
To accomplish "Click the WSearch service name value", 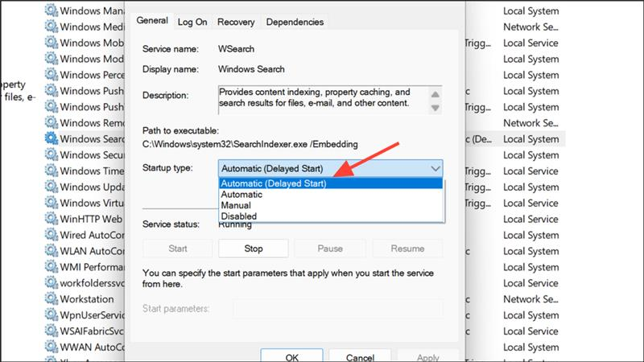I will click(x=236, y=49).
